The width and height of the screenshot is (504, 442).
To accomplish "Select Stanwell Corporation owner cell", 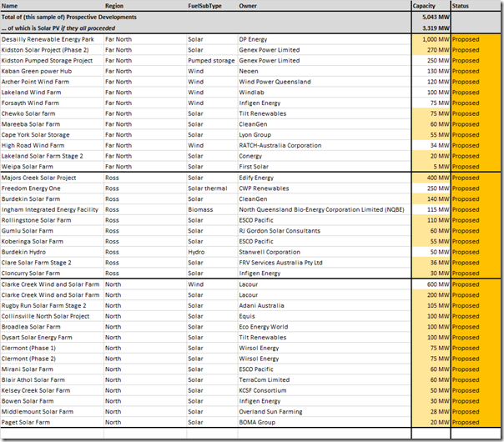I will (325, 252).
